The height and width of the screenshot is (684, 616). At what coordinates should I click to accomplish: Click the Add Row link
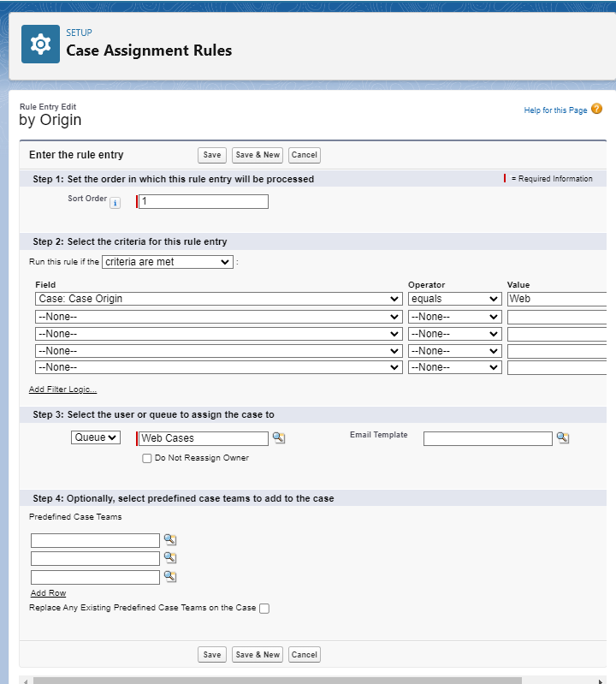(x=48, y=593)
